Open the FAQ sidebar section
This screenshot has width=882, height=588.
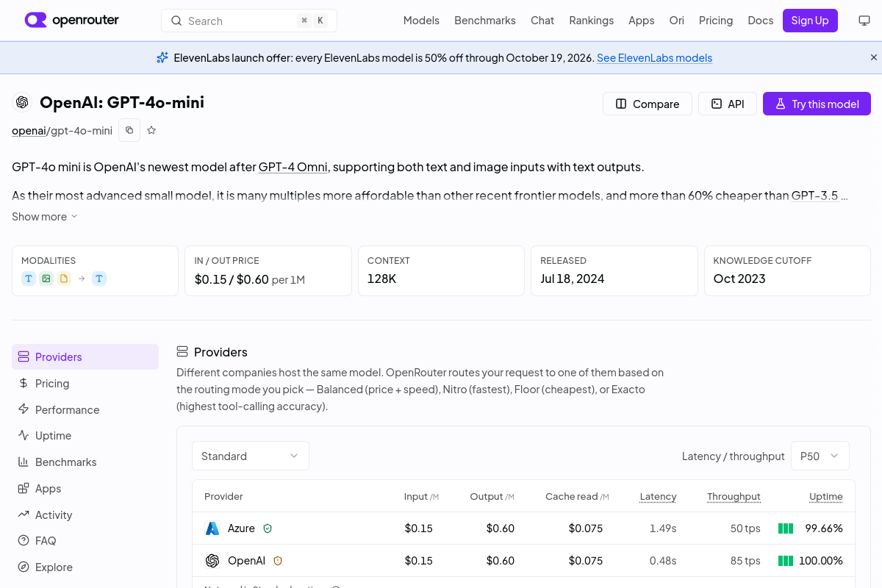(x=85, y=541)
